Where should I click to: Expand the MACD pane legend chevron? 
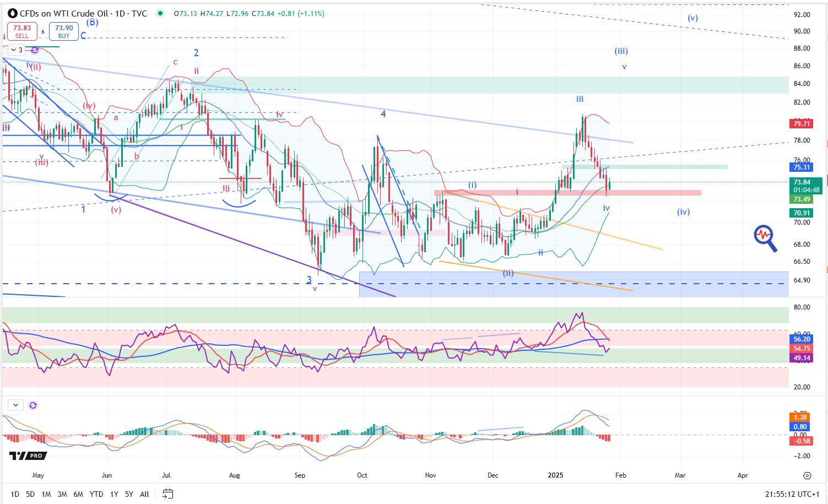coord(15,405)
